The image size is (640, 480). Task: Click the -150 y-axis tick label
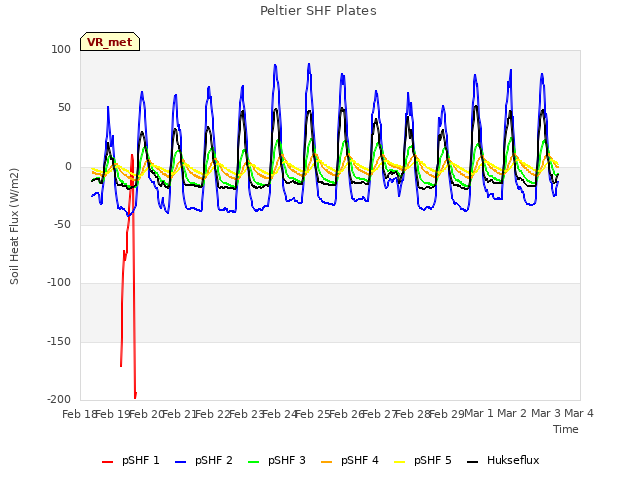coord(59,341)
